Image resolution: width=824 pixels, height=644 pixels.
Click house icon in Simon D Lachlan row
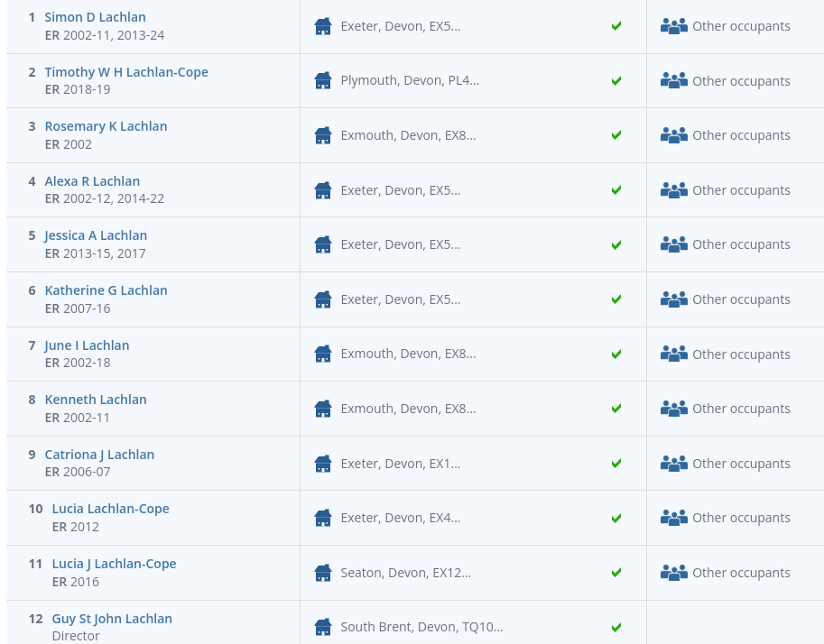(323, 26)
